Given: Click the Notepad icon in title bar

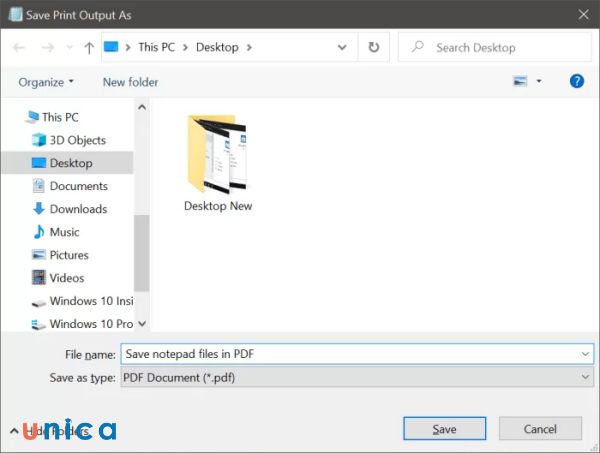Looking at the screenshot, I should pyautogui.click(x=15, y=15).
